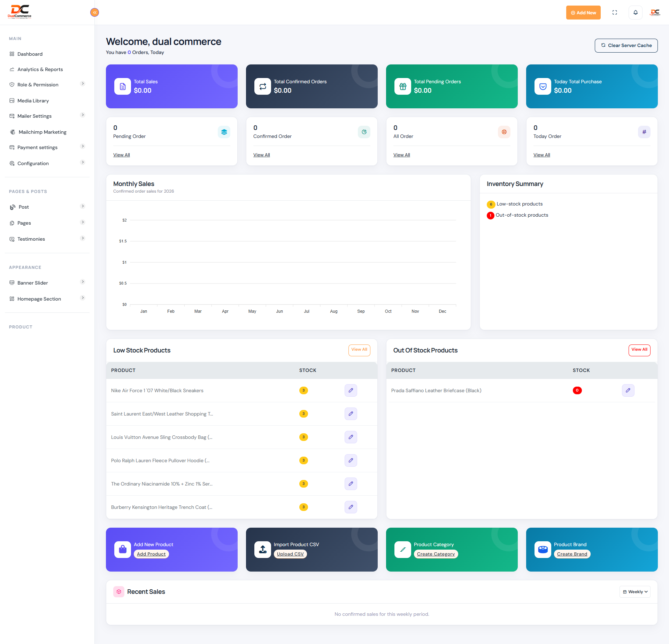669x644 pixels.
Task: Click Out-of-stock products in Inventory Summary
Action: pos(522,215)
